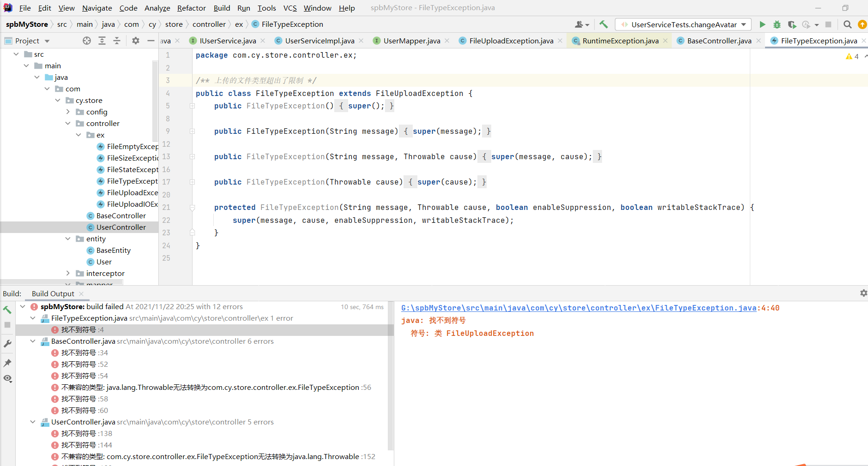Open UserServiceTests.changeAvatar run configuration dropdown

click(684, 24)
